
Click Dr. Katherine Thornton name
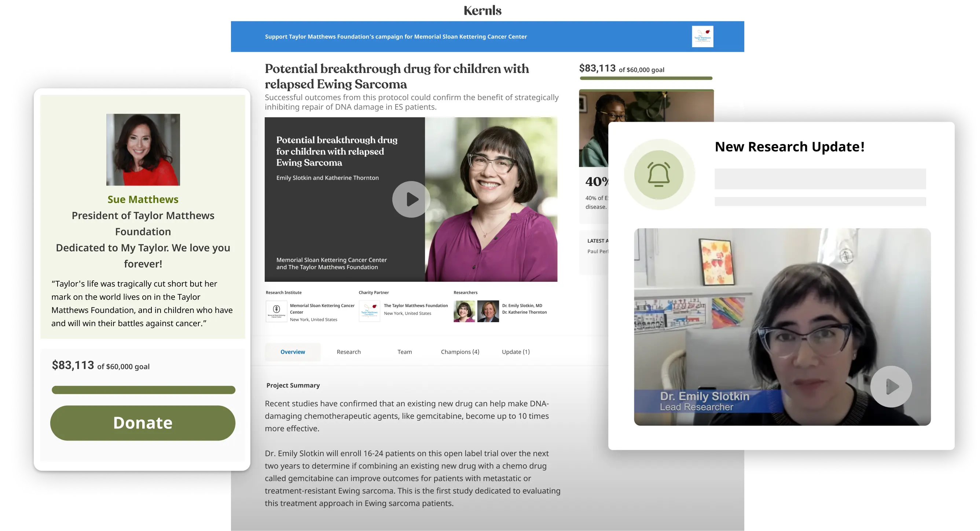pos(524,312)
